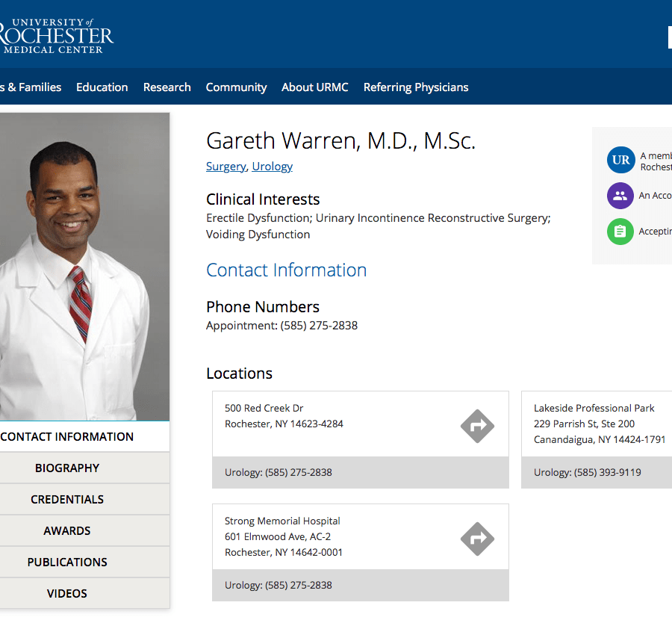Click Research in the top navigation
This screenshot has height=629, width=672.
167,87
